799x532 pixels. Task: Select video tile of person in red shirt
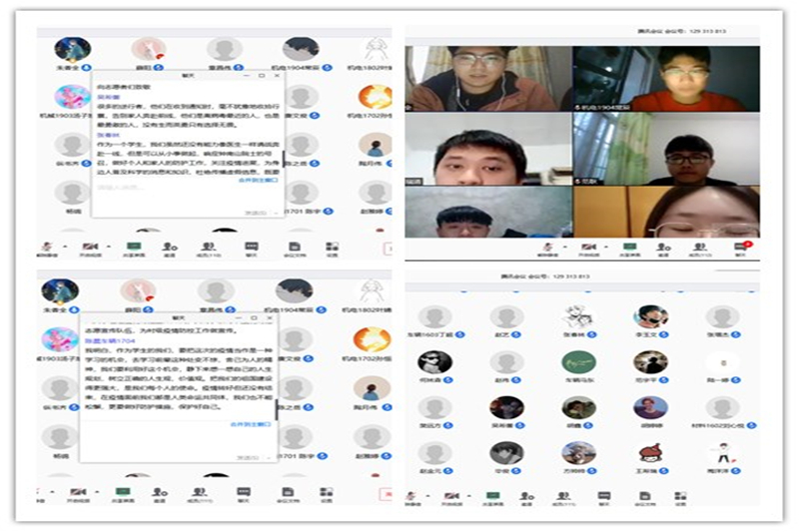point(666,79)
